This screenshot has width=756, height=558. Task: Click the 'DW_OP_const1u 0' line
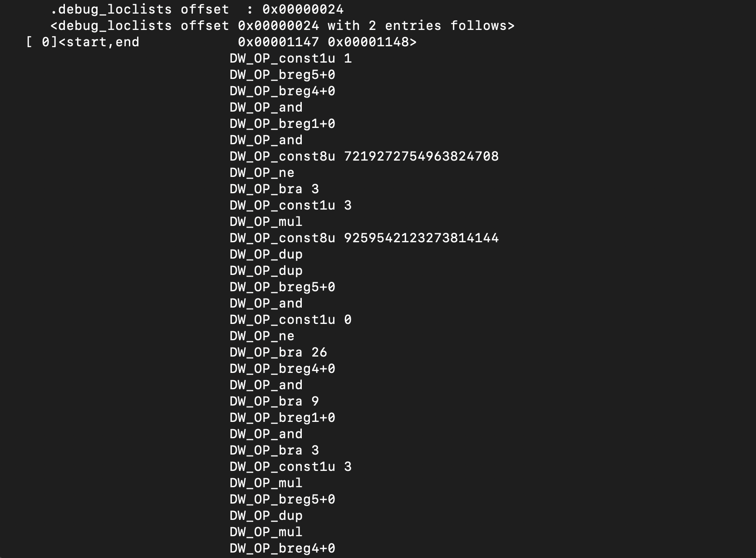click(x=290, y=320)
